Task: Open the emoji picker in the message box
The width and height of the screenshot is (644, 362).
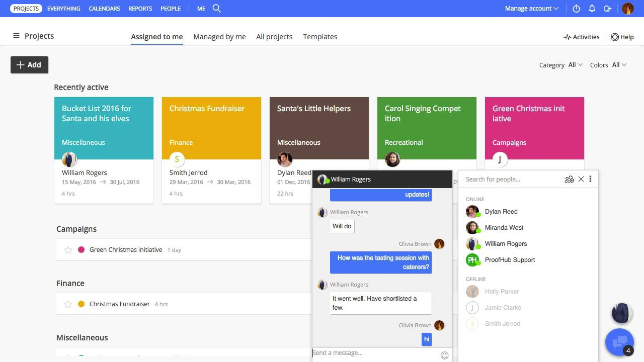Action: [x=444, y=355]
